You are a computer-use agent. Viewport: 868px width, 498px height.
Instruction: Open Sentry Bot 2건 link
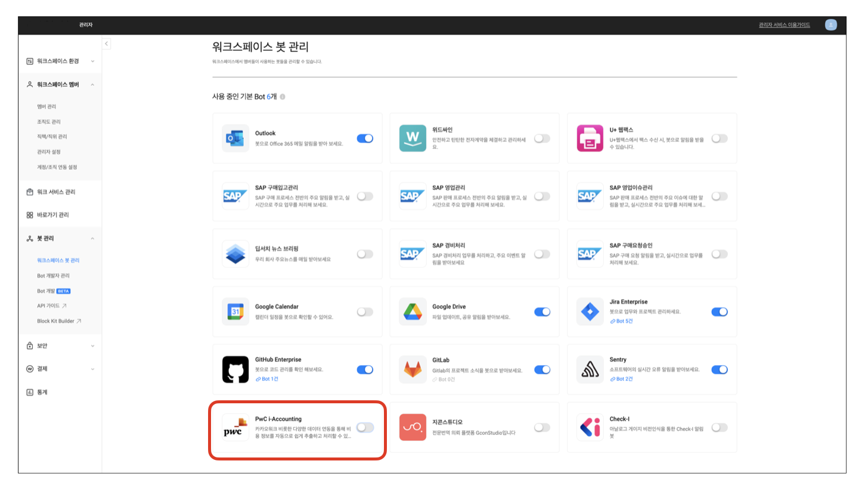(x=621, y=379)
